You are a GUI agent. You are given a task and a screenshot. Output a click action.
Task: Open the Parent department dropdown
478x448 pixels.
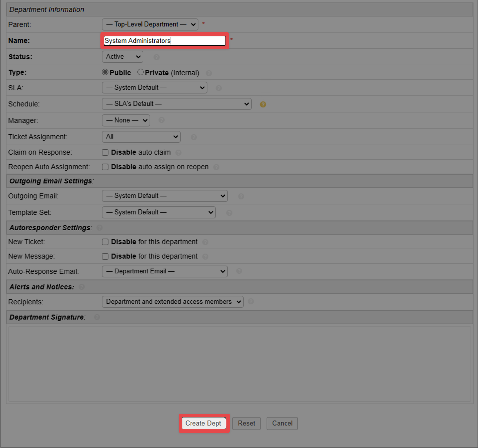[150, 24]
